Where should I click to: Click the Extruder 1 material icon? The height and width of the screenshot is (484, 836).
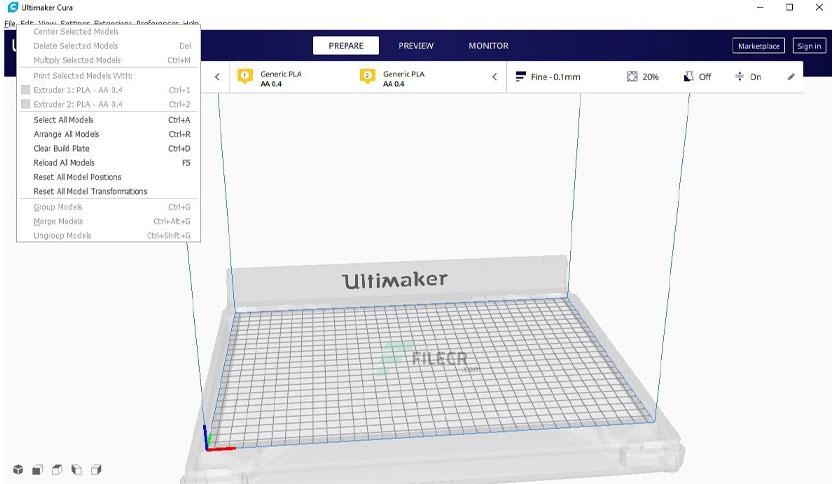click(x=245, y=76)
